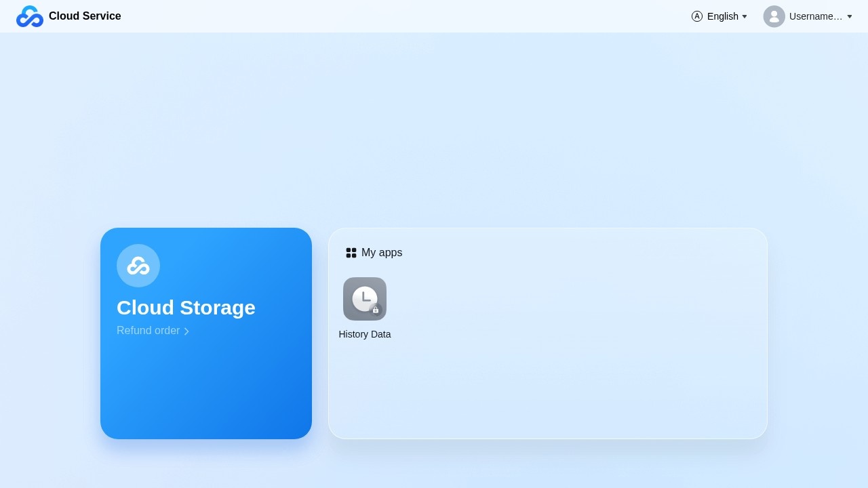Click the My apps grid icon
The width and height of the screenshot is (868, 488).
(x=351, y=253)
